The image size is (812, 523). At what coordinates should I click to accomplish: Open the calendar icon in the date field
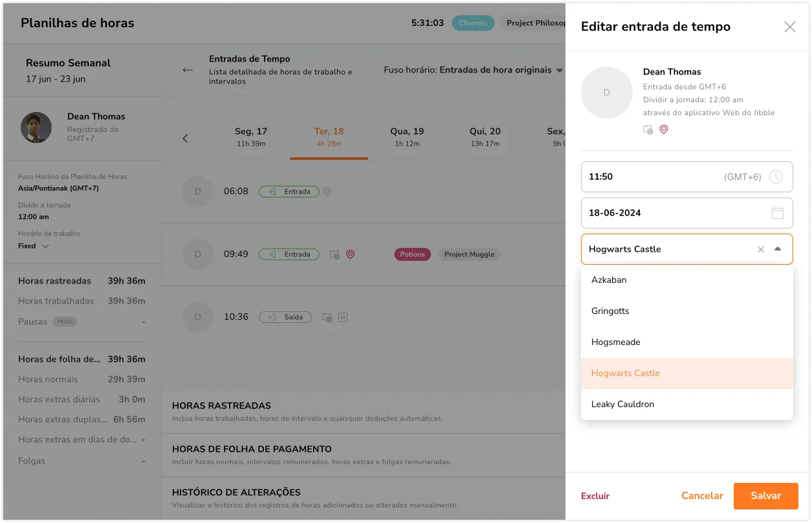pyautogui.click(x=777, y=213)
